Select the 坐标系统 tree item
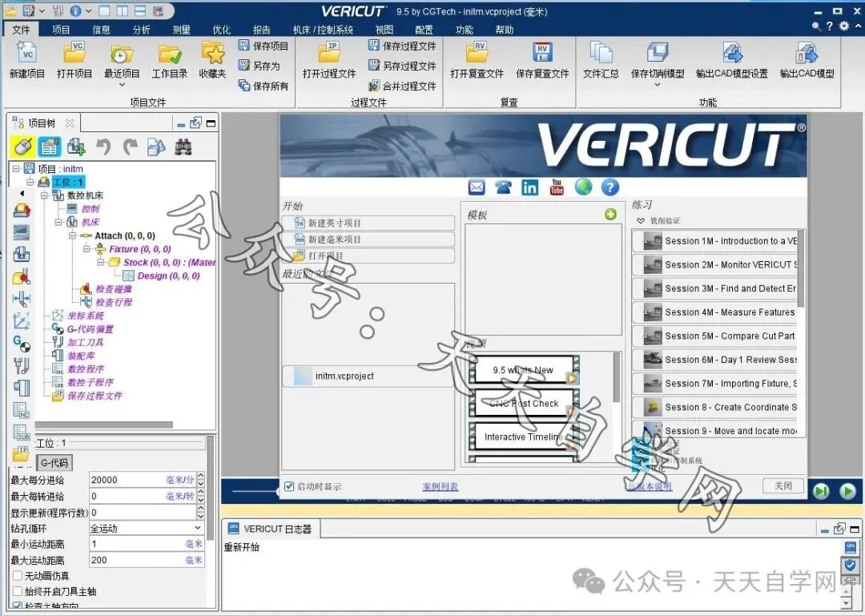The width and height of the screenshot is (865, 616). coord(86,316)
